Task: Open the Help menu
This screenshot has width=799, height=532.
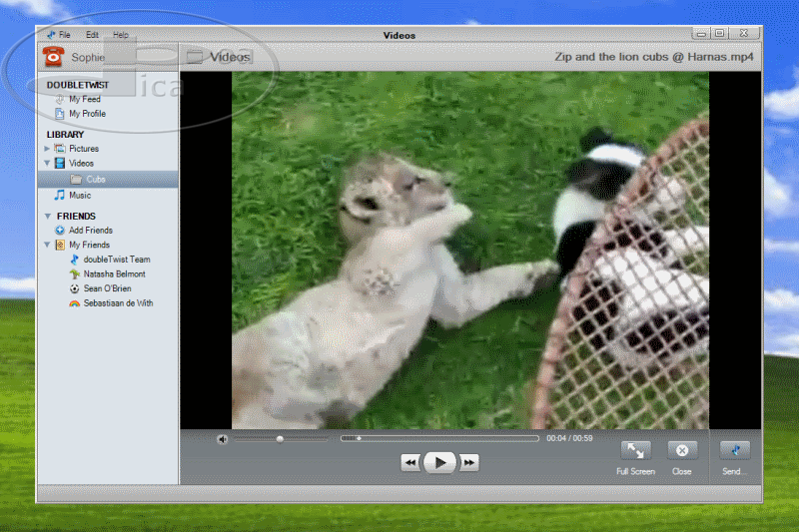Action: coord(121,35)
